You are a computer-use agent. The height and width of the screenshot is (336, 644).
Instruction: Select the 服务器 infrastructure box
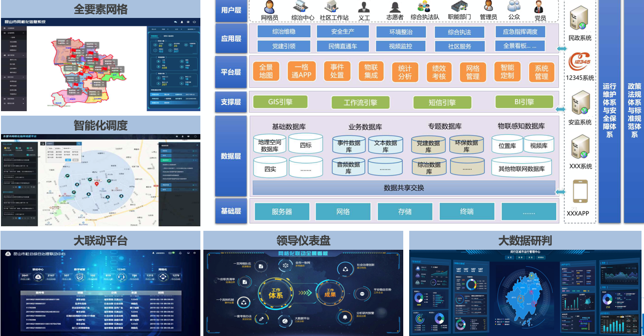click(282, 211)
